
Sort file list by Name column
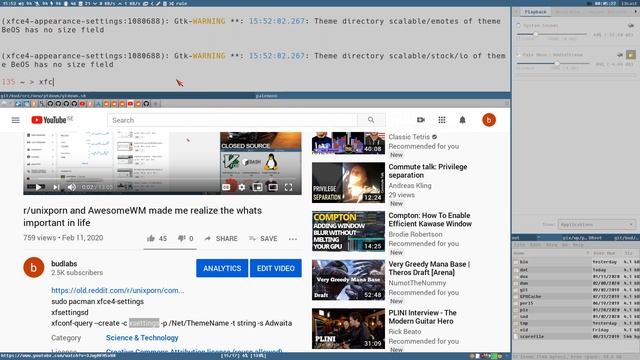tap(551, 253)
